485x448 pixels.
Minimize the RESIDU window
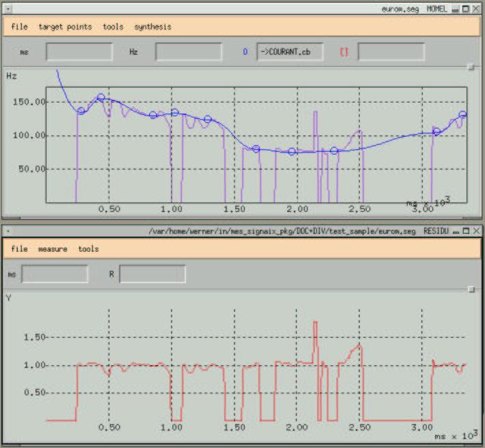tap(456, 231)
